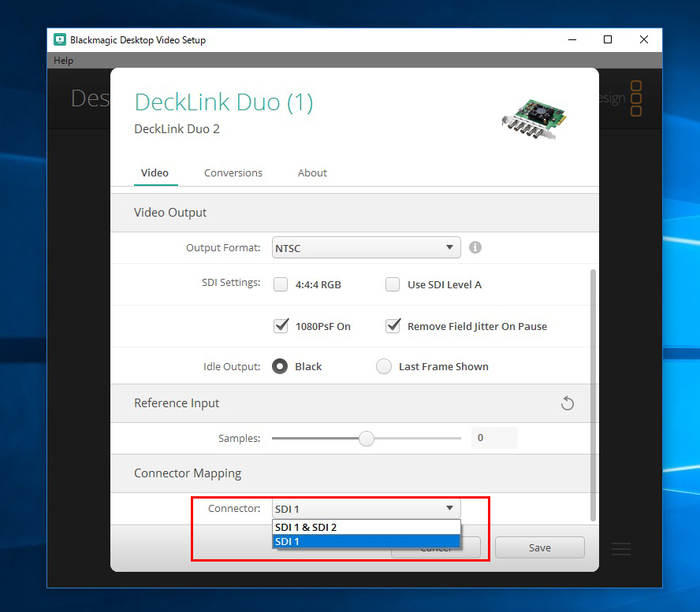Image resolution: width=700 pixels, height=612 pixels.
Task: Open the Help menu
Action: click(x=63, y=61)
